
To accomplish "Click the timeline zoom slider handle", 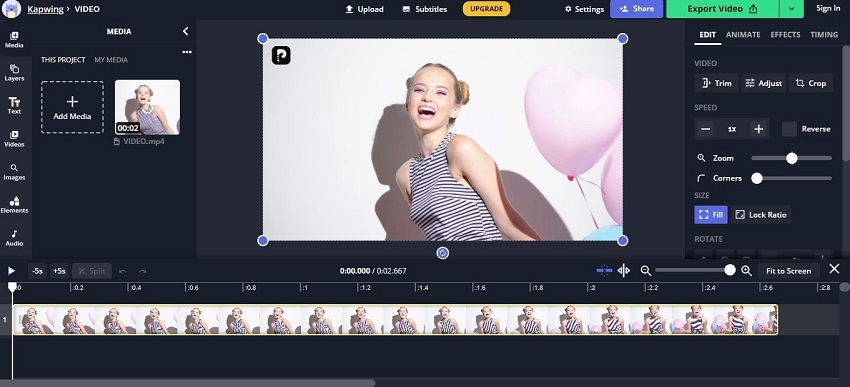I will tap(730, 270).
